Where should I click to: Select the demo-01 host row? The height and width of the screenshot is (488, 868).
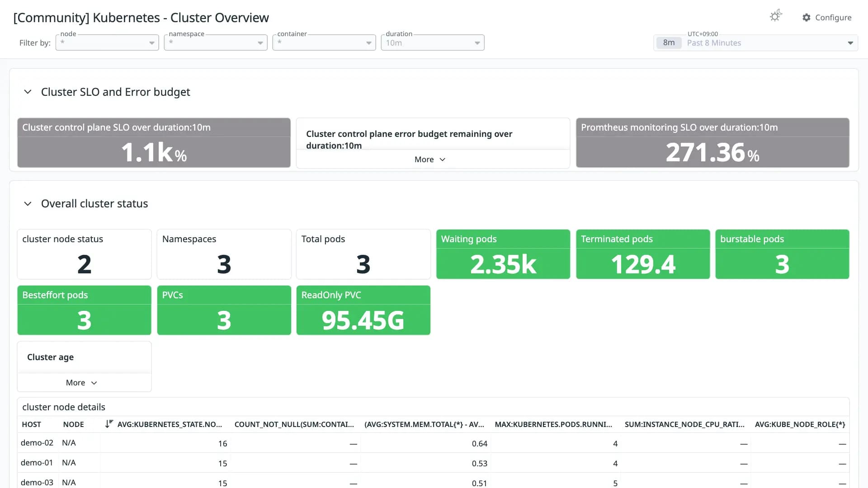pos(433,463)
